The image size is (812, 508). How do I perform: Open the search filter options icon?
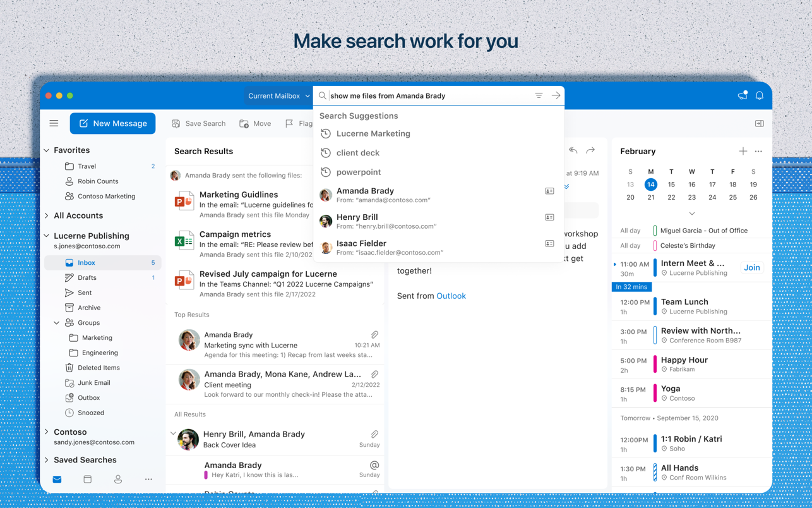(x=539, y=96)
